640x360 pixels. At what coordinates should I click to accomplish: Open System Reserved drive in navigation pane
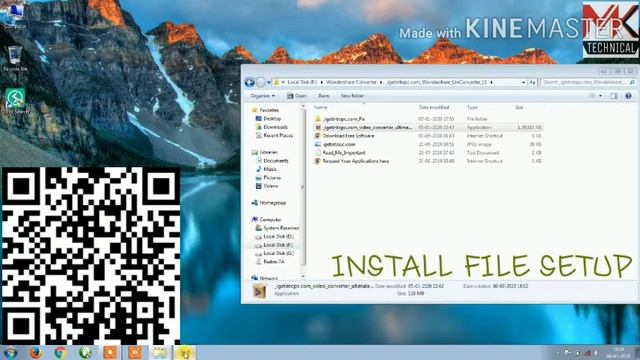click(x=281, y=228)
